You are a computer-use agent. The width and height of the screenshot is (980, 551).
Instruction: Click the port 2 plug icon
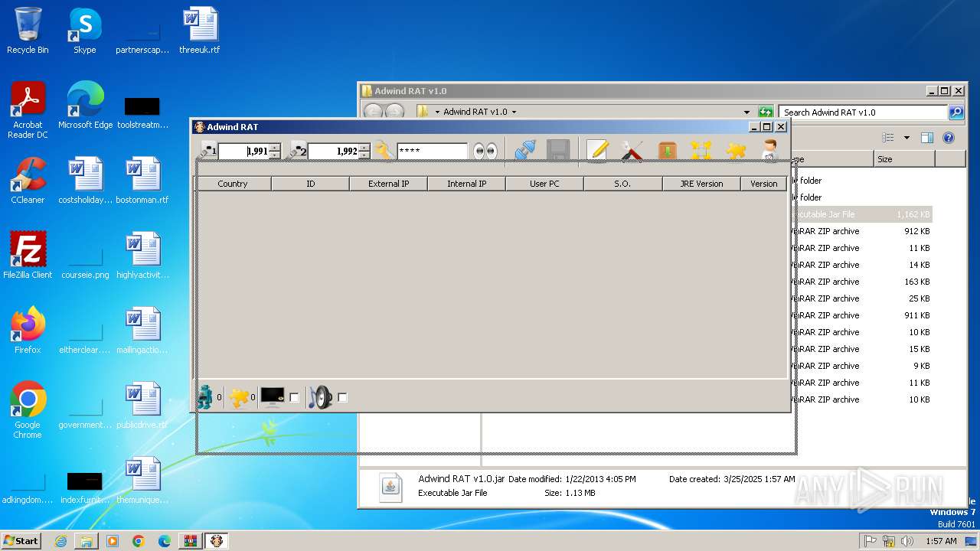(298, 151)
